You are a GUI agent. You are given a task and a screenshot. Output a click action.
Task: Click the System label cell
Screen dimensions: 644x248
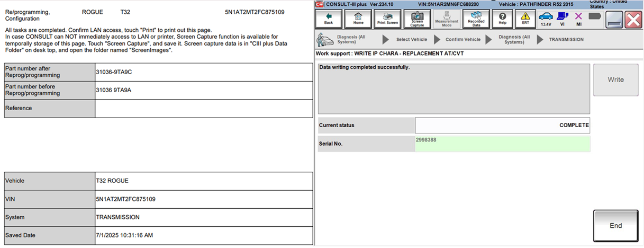50,217
